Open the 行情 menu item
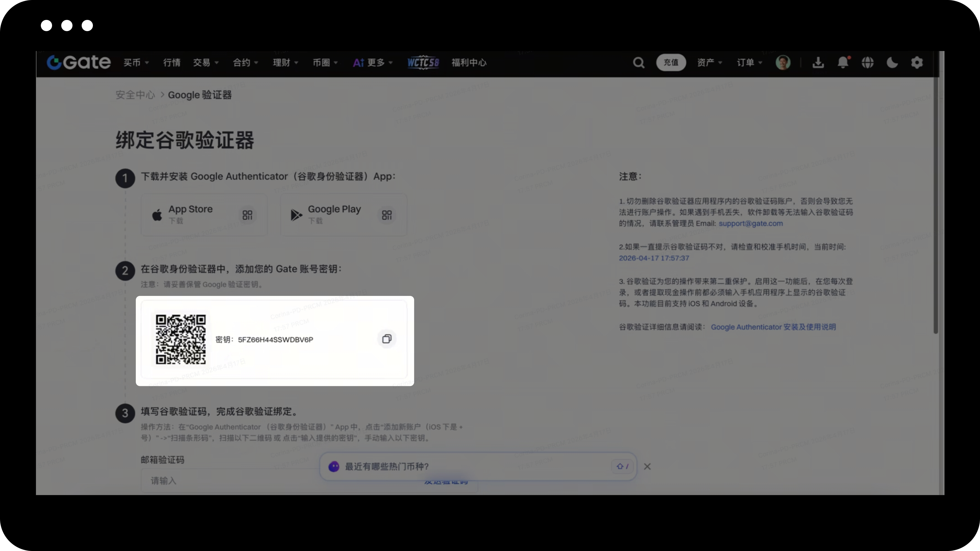The image size is (980, 551). click(x=171, y=63)
